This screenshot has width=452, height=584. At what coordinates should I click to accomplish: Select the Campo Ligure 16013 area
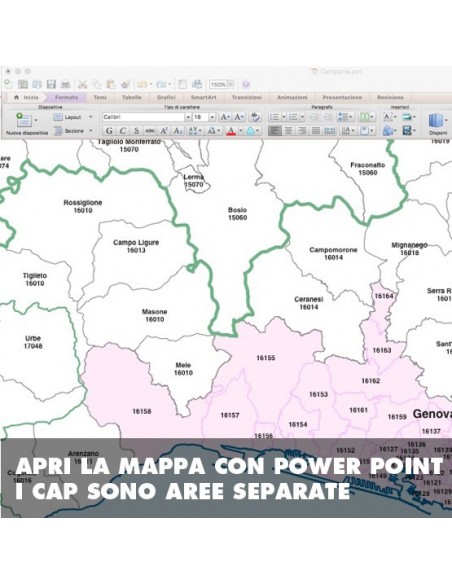(136, 246)
